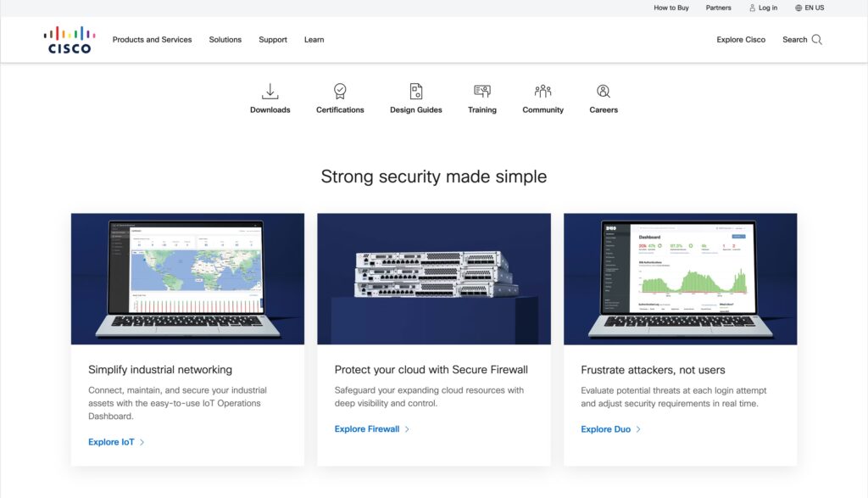868x498 pixels.
Task: Open the Products and Services menu
Action: [x=152, y=39]
